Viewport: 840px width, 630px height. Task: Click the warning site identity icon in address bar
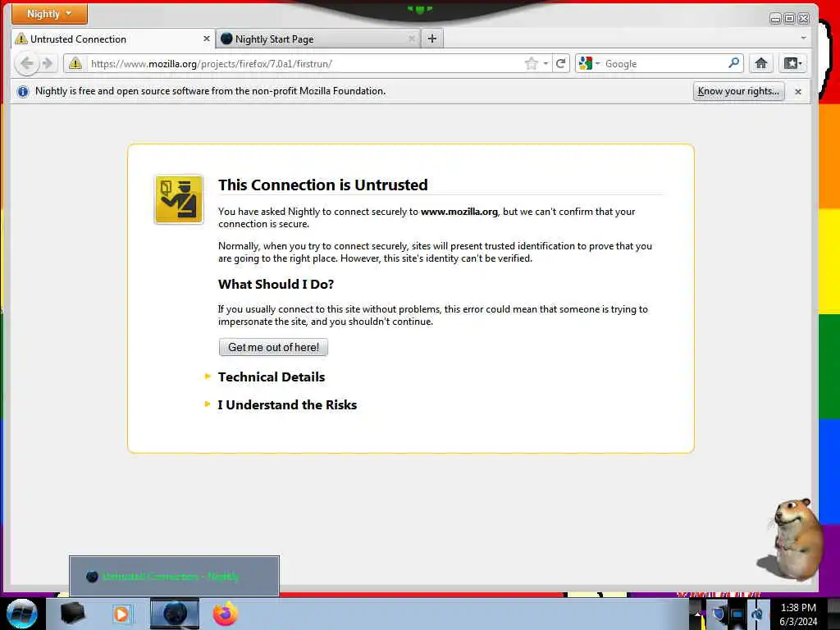click(x=75, y=64)
